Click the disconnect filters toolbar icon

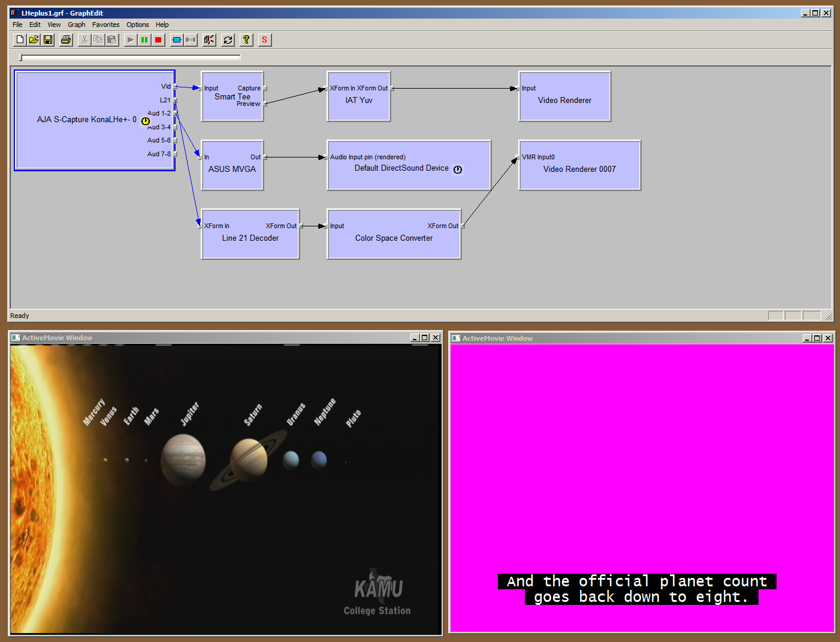(191, 40)
